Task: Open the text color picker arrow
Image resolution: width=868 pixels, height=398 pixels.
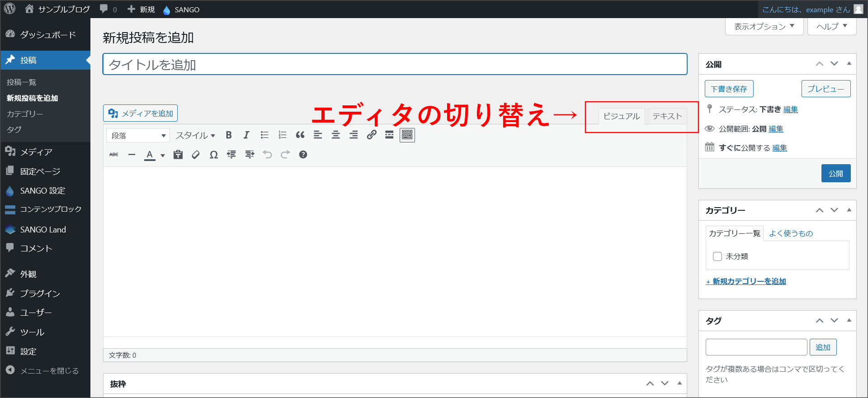Action: [163, 155]
